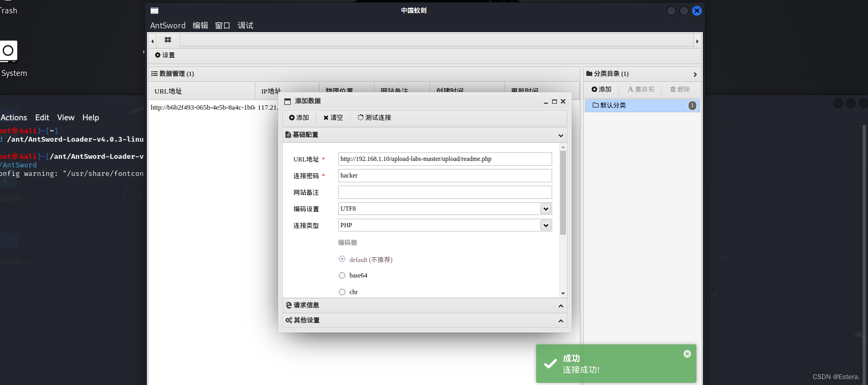Open the terminal Edit menu
868x385 pixels.
coord(42,118)
